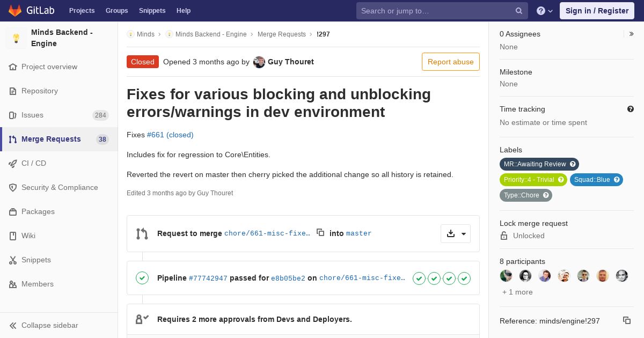Click the approvals user-check icon
Image resolution: width=644 pixels, height=338 pixels.
142,319
